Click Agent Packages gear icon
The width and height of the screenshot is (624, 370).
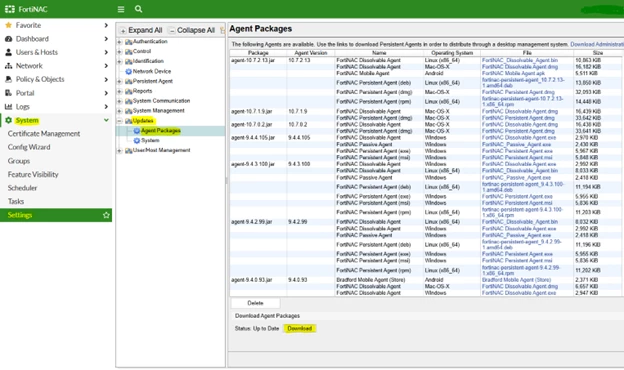(x=136, y=130)
